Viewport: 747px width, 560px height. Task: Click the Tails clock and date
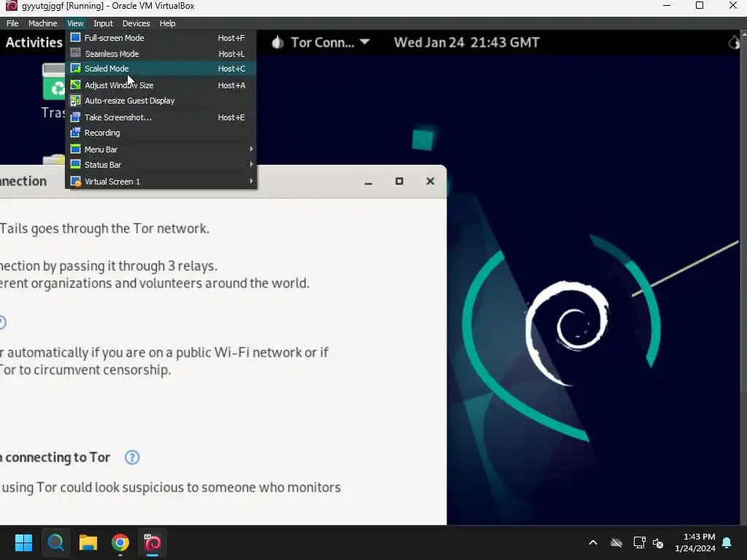point(466,42)
